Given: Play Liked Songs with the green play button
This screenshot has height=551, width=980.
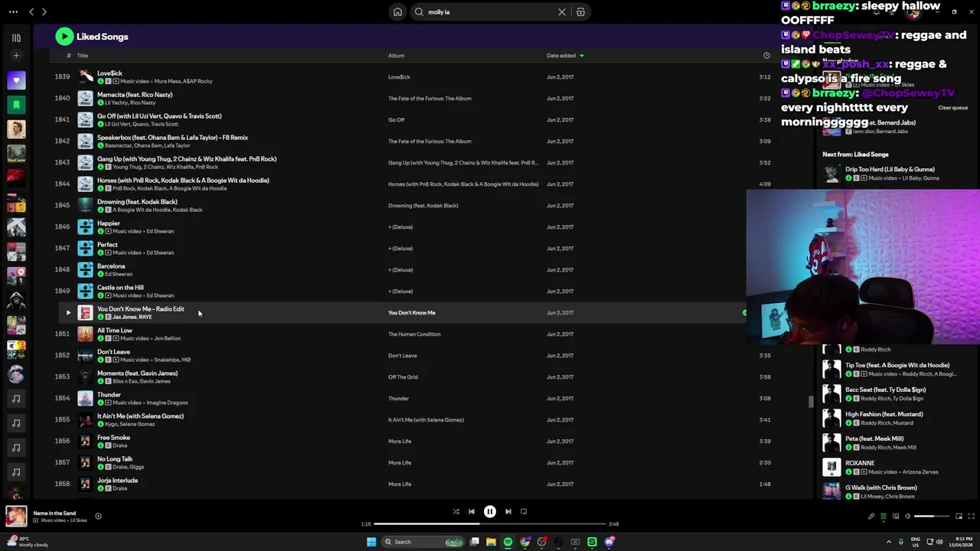Looking at the screenshot, I should click(x=64, y=37).
